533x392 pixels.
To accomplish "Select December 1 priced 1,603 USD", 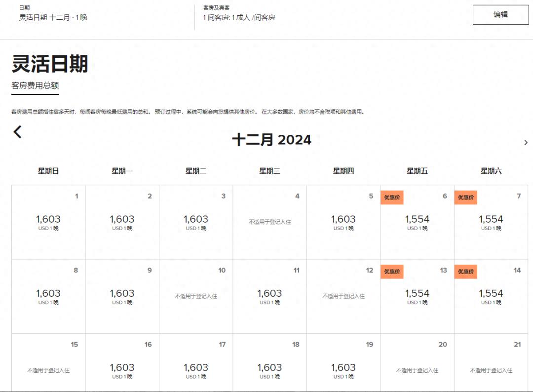I will (48, 222).
